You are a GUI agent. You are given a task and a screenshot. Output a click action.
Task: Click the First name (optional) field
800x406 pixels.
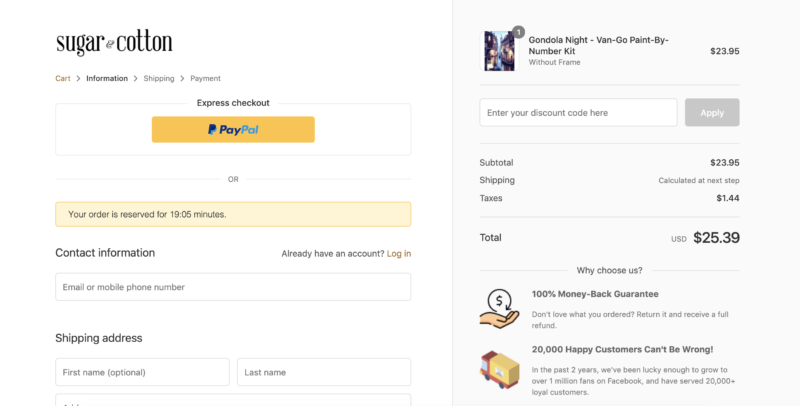click(142, 372)
